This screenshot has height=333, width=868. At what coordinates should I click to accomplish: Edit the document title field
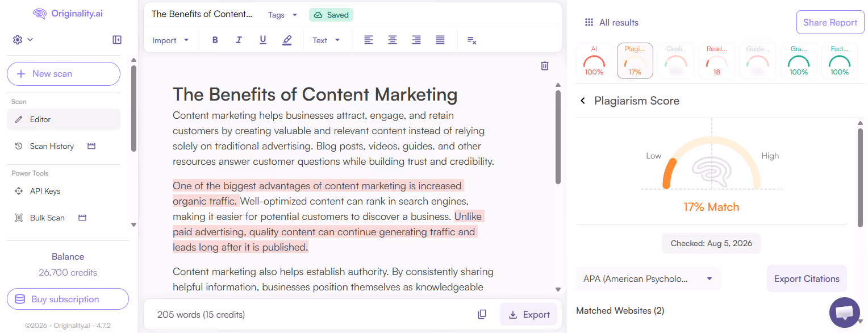coord(202,14)
